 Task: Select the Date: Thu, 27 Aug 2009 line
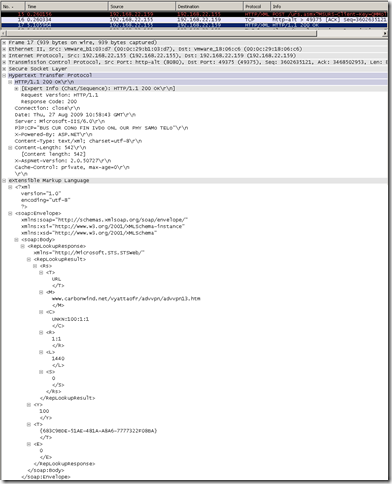click(x=75, y=115)
